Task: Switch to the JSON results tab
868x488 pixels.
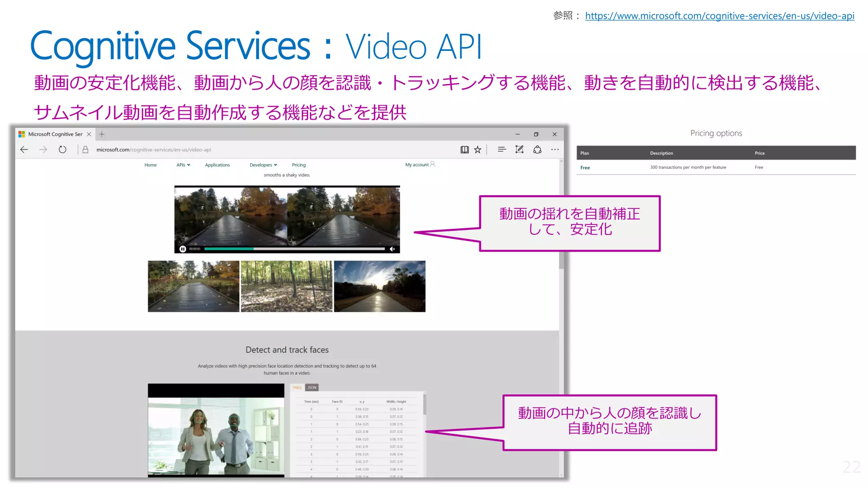Action: tap(312, 388)
